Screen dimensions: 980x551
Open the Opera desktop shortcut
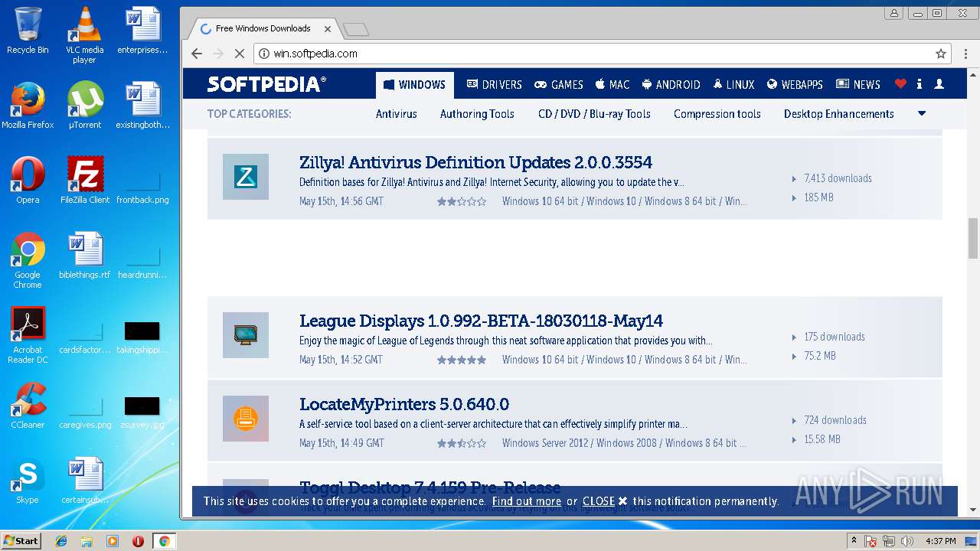(28, 181)
